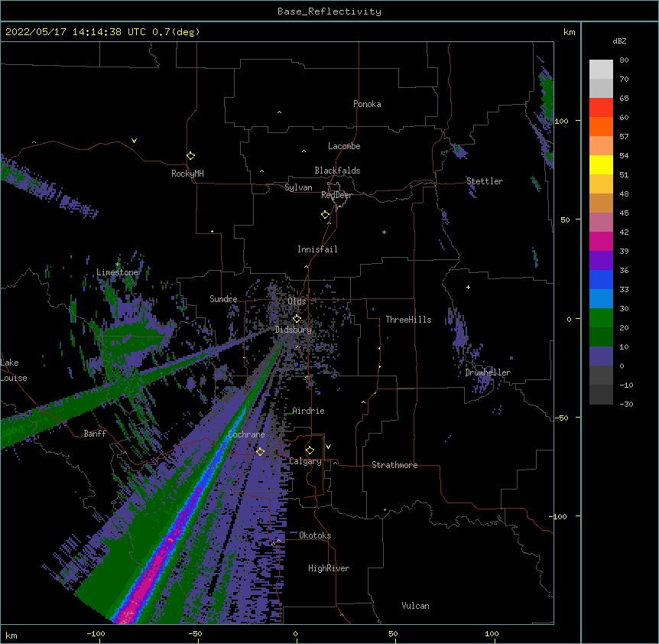
Task: Click the Lake Louise label at the left edge
Action: pos(14,370)
